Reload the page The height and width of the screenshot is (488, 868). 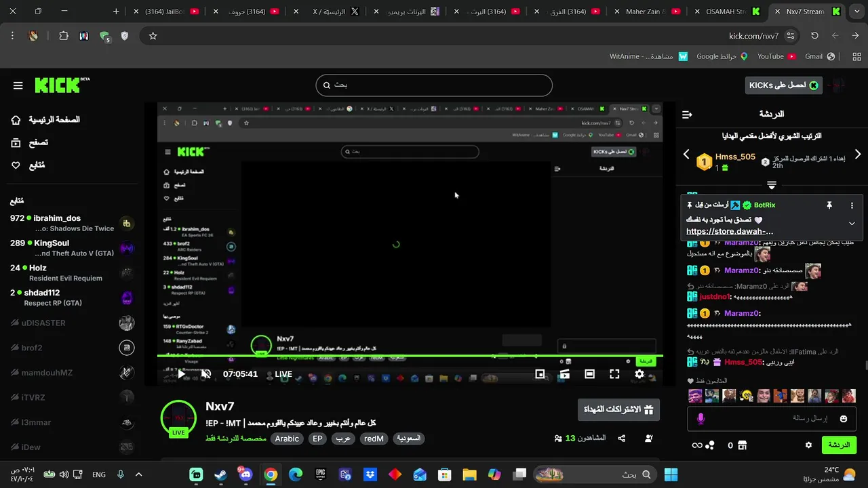point(814,36)
